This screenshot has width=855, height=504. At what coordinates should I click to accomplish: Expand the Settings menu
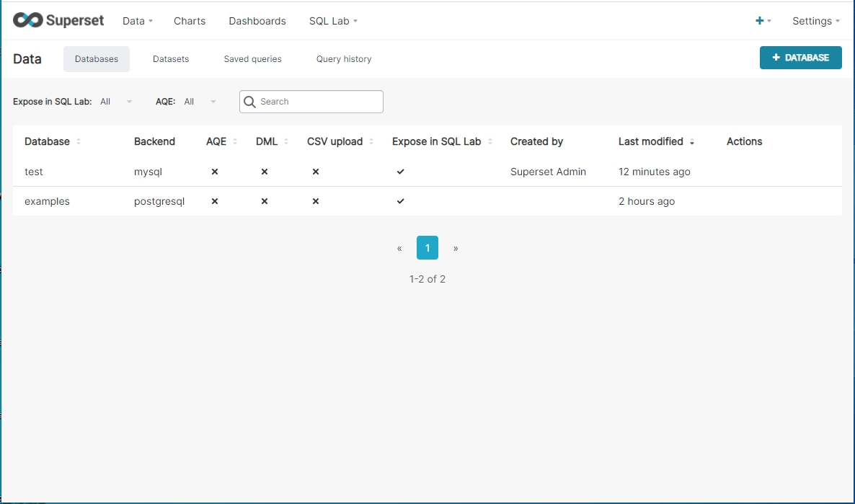[816, 21]
